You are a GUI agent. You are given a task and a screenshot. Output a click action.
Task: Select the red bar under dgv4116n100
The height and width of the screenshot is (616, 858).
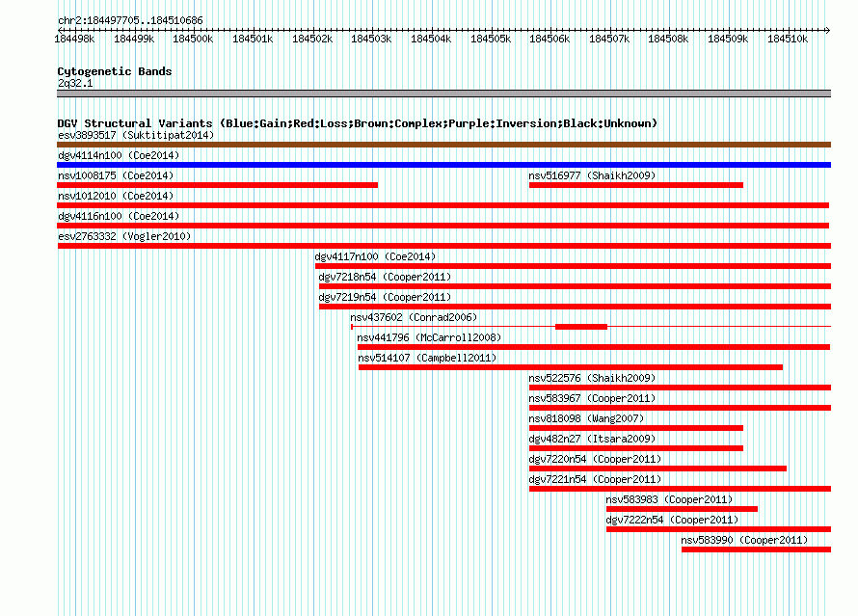click(442, 226)
